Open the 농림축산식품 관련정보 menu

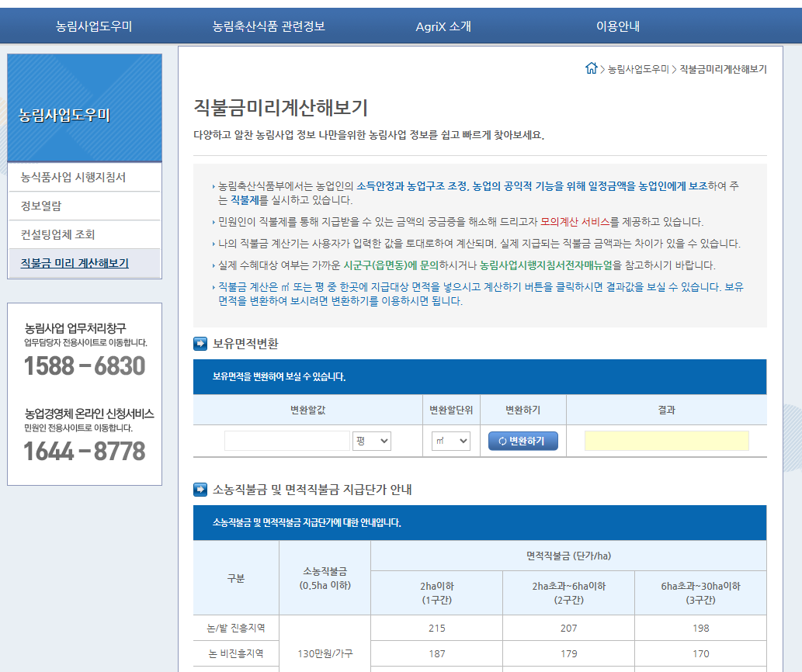pos(269,26)
